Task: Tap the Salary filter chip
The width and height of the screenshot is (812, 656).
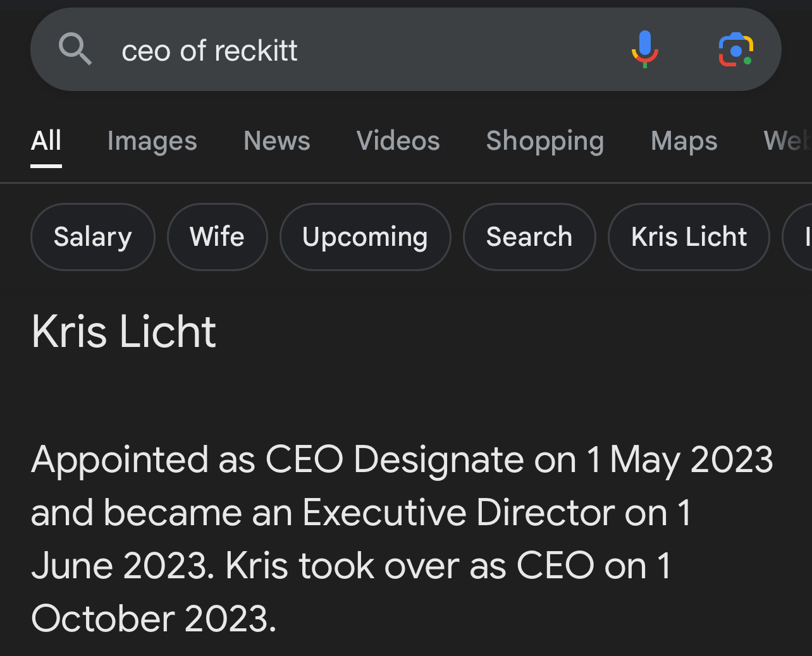Action: point(93,237)
